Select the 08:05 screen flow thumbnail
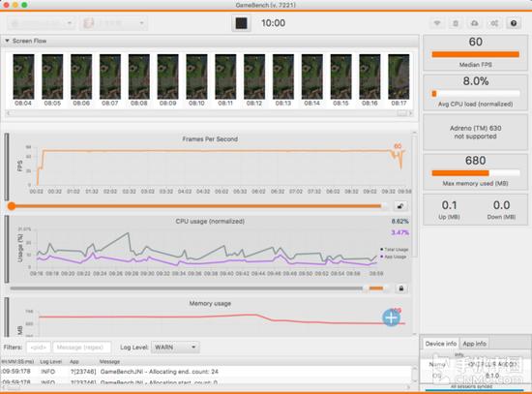Image resolution: width=532 pixels, height=394 pixels. (52, 76)
